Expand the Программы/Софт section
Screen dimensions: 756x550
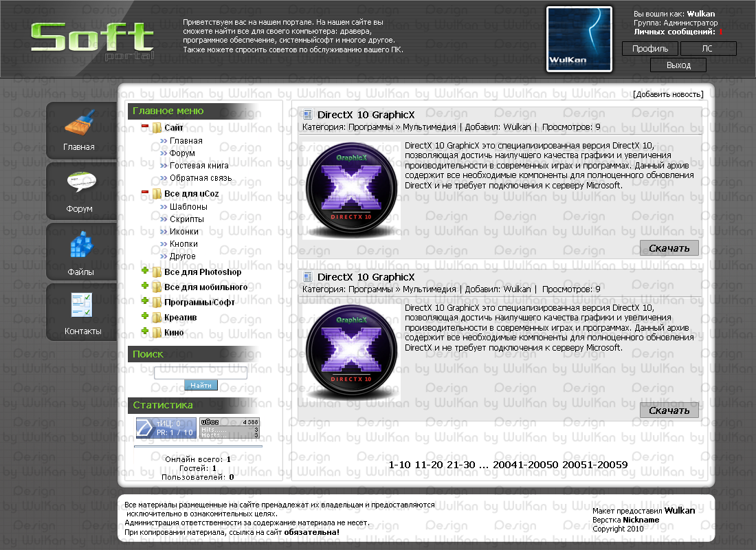pyautogui.click(x=144, y=300)
